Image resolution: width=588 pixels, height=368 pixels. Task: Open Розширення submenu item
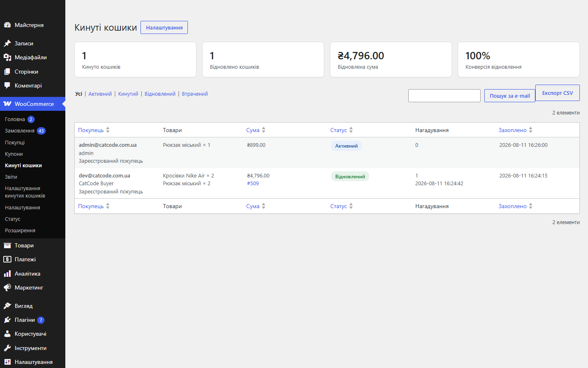[20, 231]
